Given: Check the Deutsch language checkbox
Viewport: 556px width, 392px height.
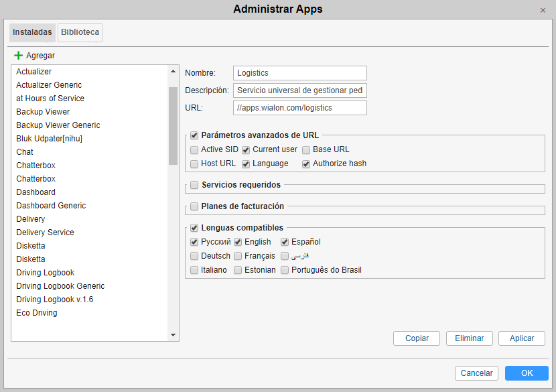Looking at the screenshot, I should [x=194, y=256].
